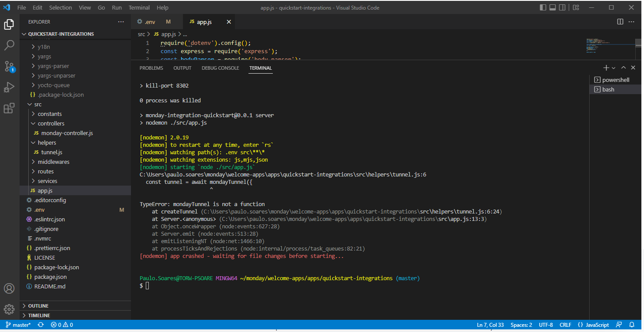This screenshot has height=332, width=644.
Task: Switch to the OUTPUT panel tab
Action: coord(182,68)
